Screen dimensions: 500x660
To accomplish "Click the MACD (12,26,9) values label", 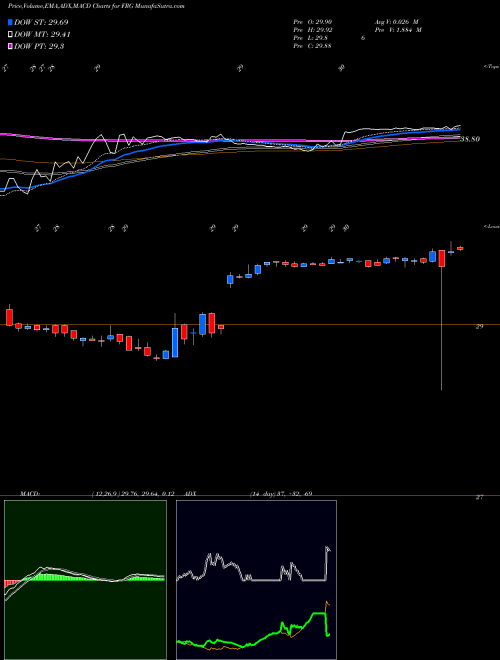I will [98, 493].
